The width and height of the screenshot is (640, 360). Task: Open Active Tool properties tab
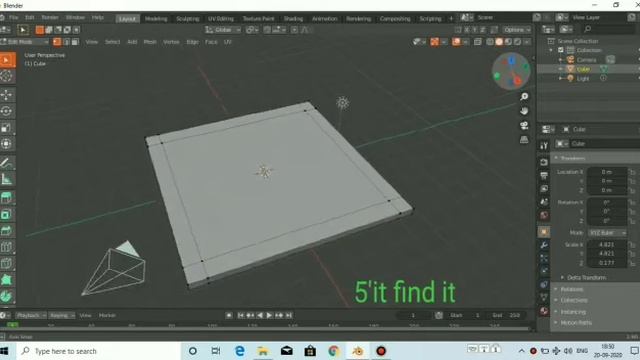[x=544, y=145]
